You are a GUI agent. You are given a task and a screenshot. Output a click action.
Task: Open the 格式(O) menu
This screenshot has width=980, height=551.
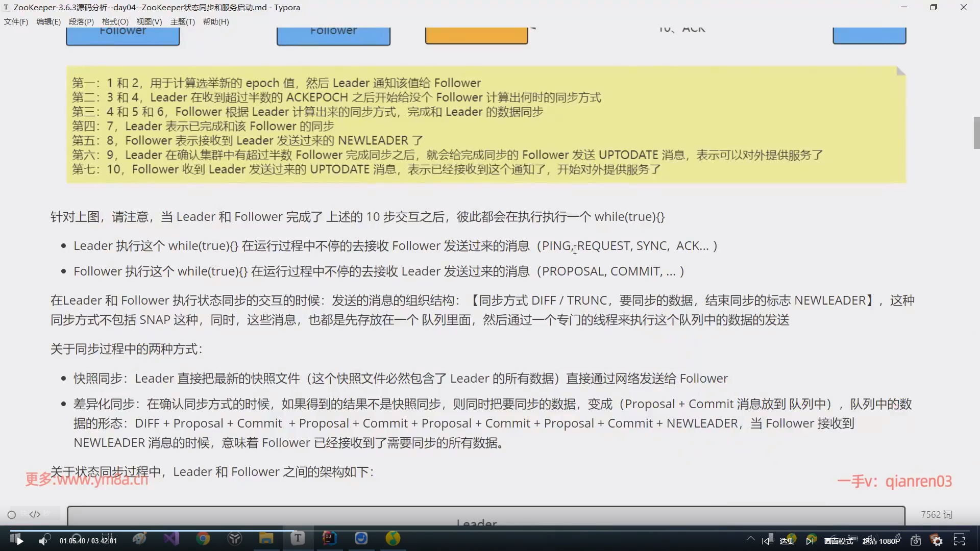click(115, 21)
